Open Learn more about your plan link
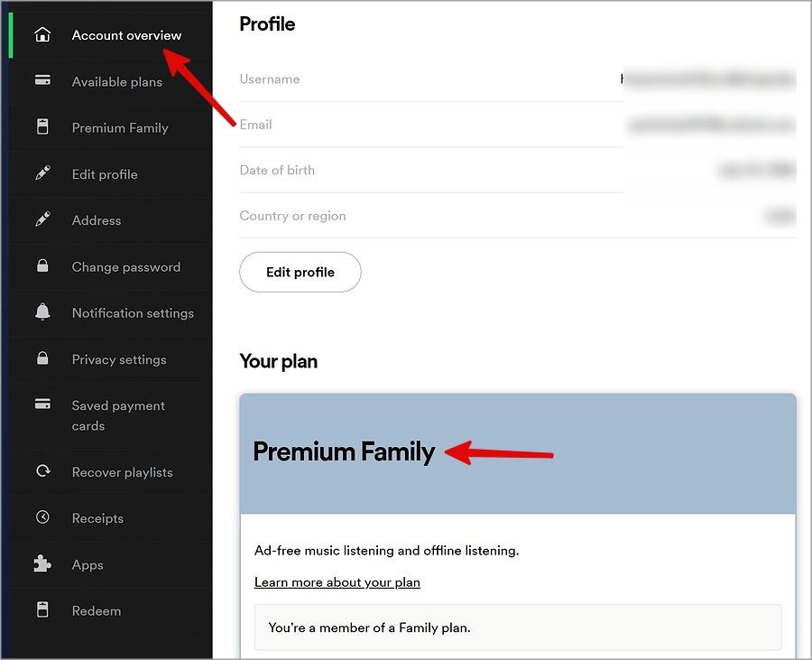812x660 pixels. [337, 582]
